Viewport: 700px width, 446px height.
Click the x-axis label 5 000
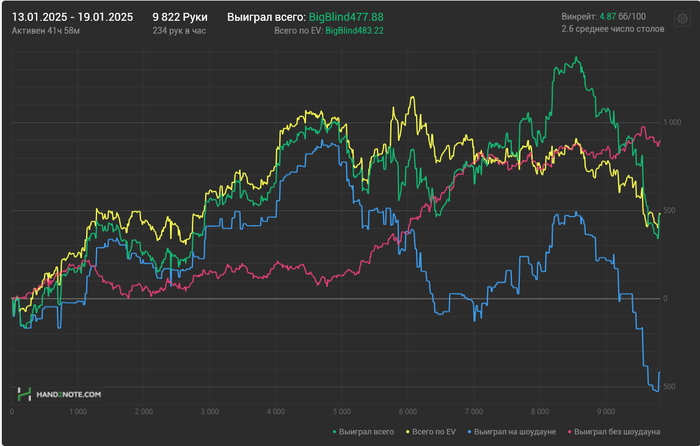pyautogui.click(x=342, y=412)
